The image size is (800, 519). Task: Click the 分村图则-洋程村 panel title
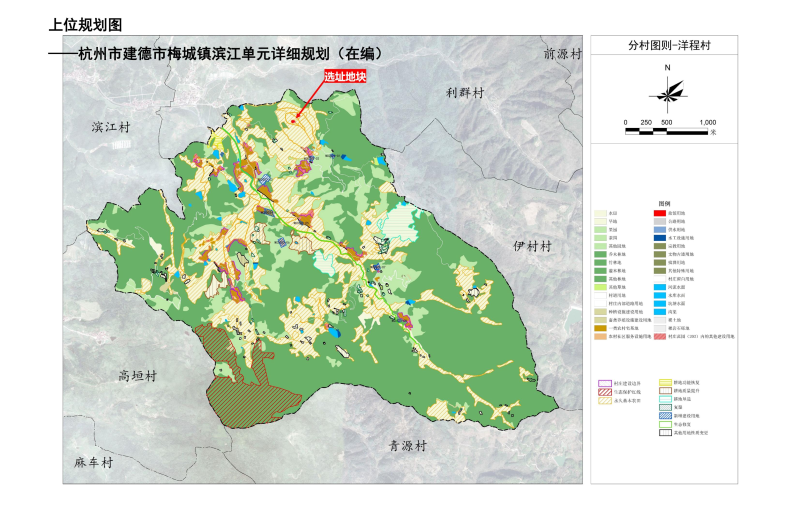click(x=665, y=45)
